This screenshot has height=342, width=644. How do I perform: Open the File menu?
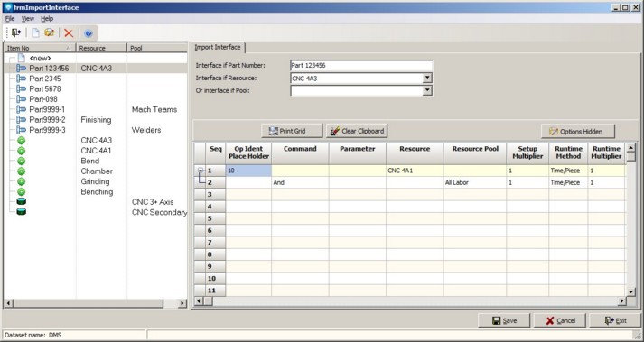[x=10, y=18]
